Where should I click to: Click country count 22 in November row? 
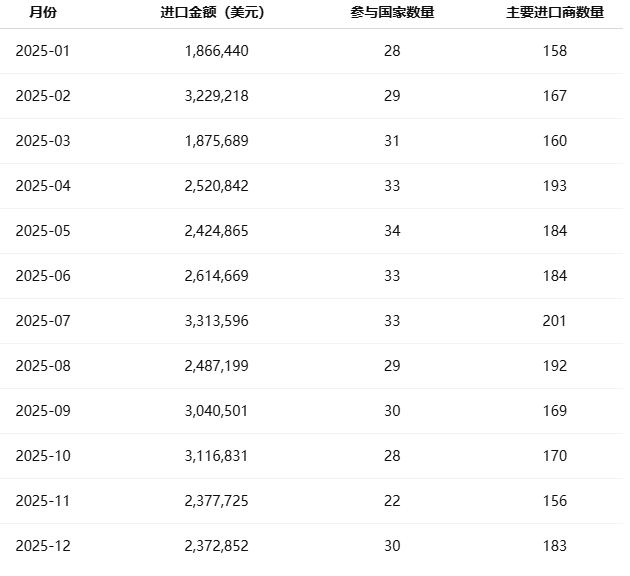pyautogui.click(x=392, y=501)
